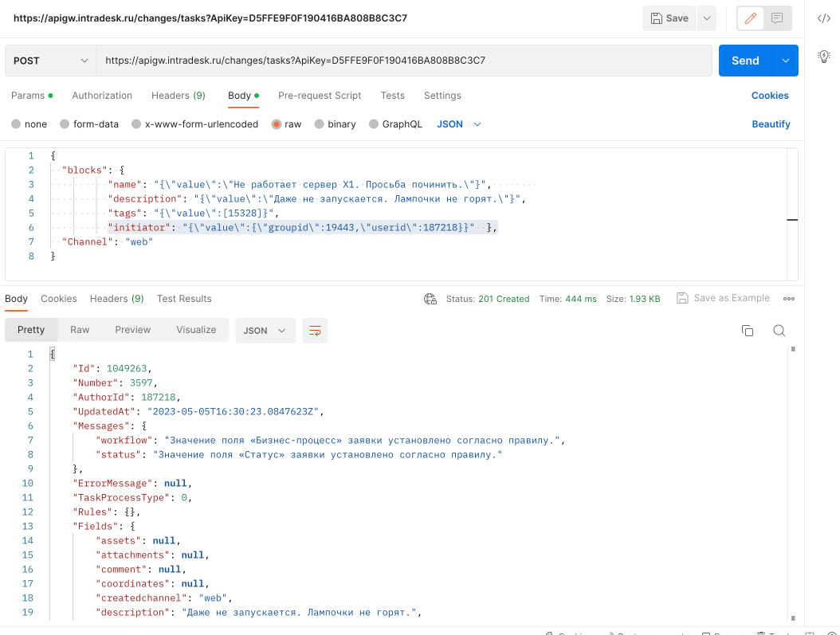Click the "Id": 1049263 response line

coord(112,368)
